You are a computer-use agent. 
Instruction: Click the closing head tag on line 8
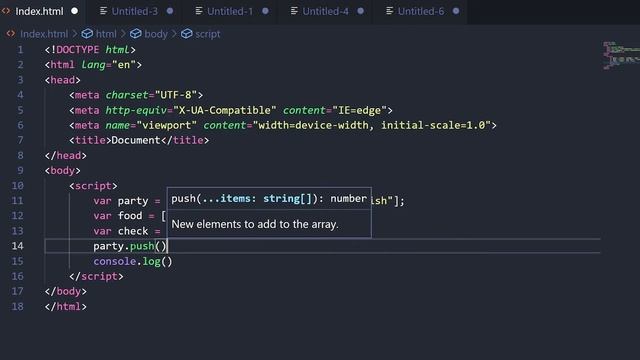coord(66,156)
